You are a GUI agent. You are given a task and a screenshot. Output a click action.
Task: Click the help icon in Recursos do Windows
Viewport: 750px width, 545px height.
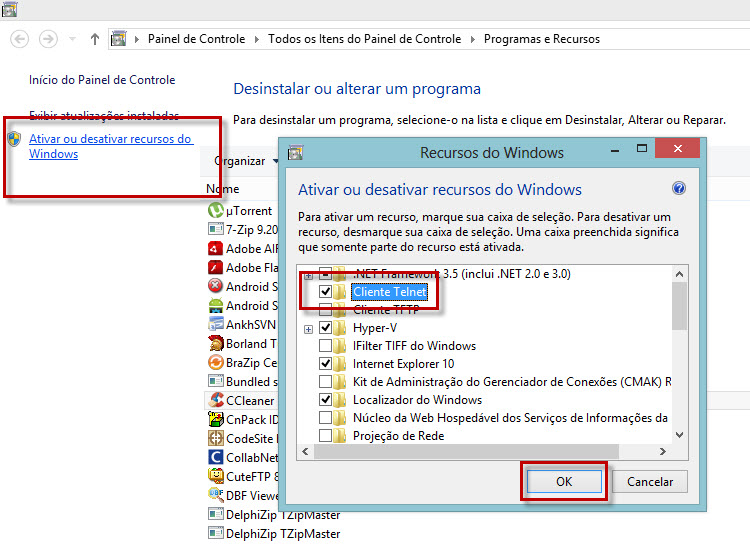tap(679, 188)
